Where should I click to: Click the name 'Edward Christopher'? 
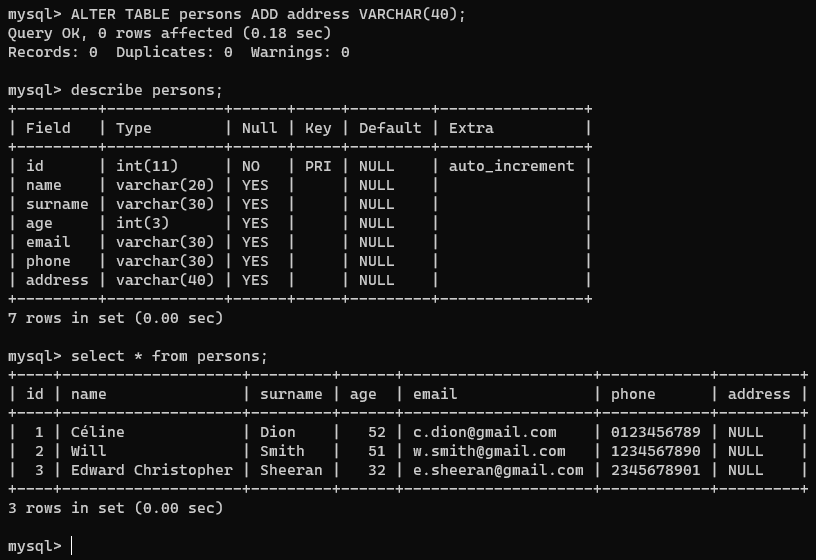(151, 470)
